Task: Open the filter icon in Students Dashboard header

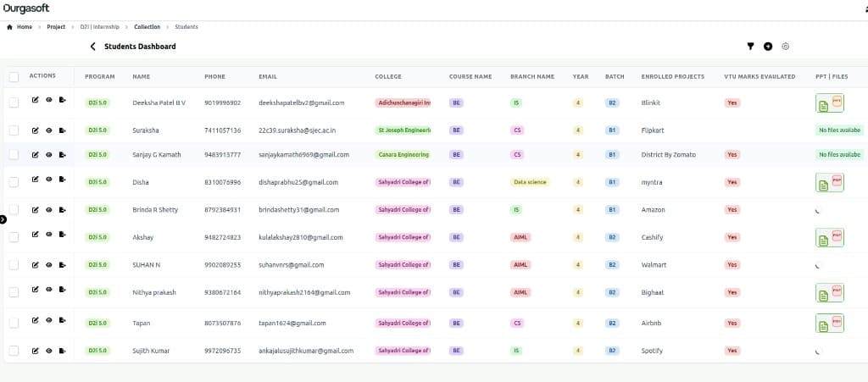Action: [x=750, y=47]
